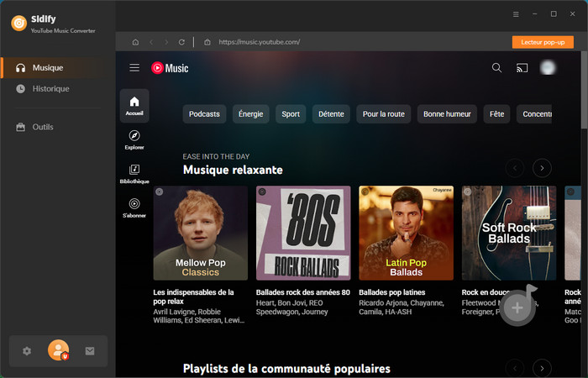The image size is (588, 378).
Task: Open Soft Rock Ballads thumbnail
Action: point(509,233)
